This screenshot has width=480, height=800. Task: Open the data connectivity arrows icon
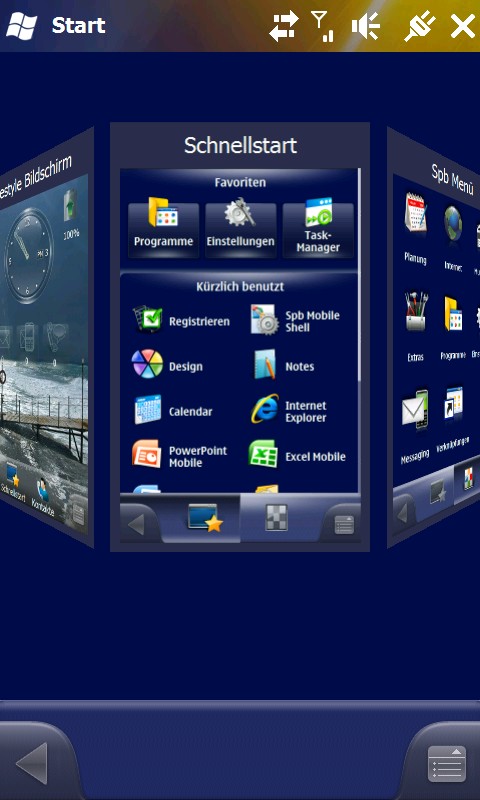[x=285, y=27]
